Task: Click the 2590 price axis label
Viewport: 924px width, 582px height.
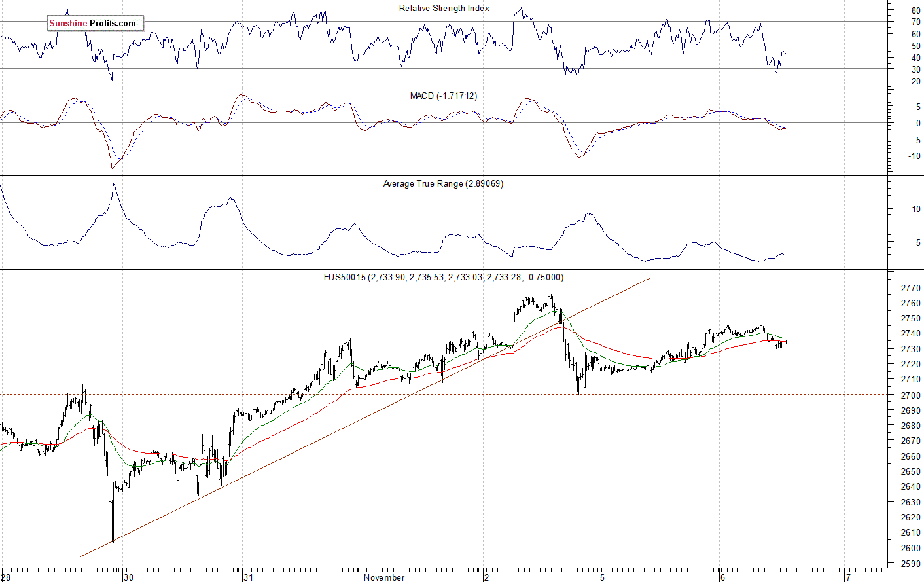Action: click(x=911, y=564)
